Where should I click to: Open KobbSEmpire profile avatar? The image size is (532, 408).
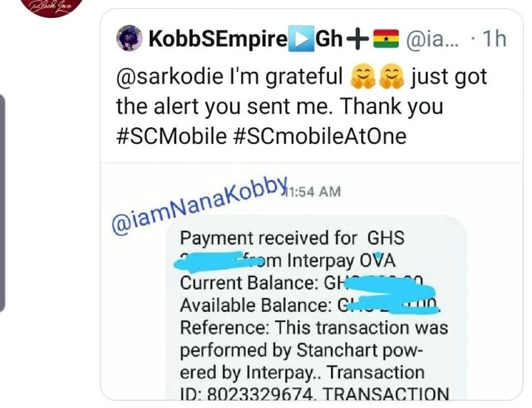tap(129, 38)
